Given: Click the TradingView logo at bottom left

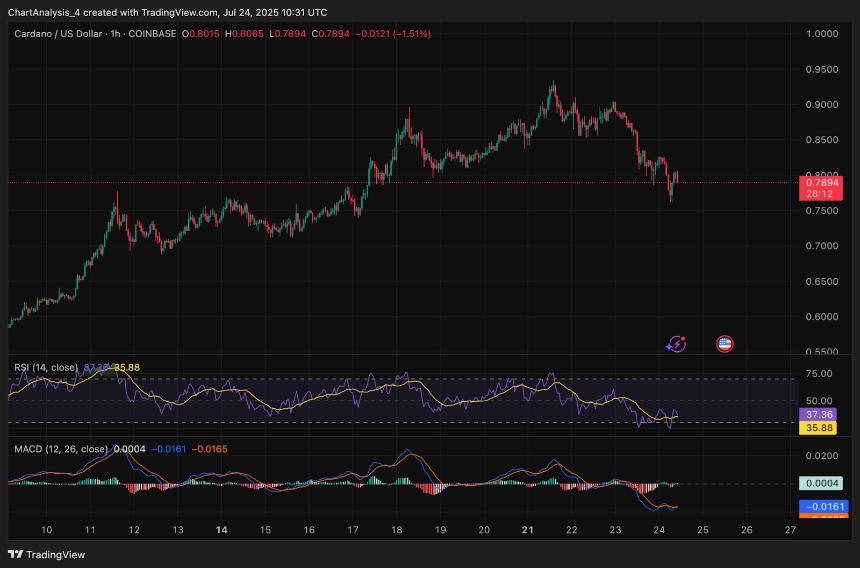Looking at the screenshot, I should point(47,554).
